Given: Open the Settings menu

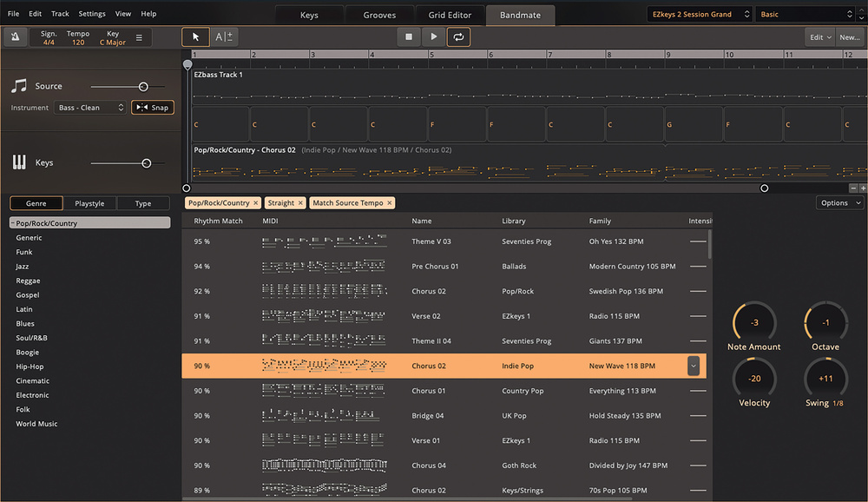Looking at the screenshot, I should pyautogui.click(x=92, y=14).
